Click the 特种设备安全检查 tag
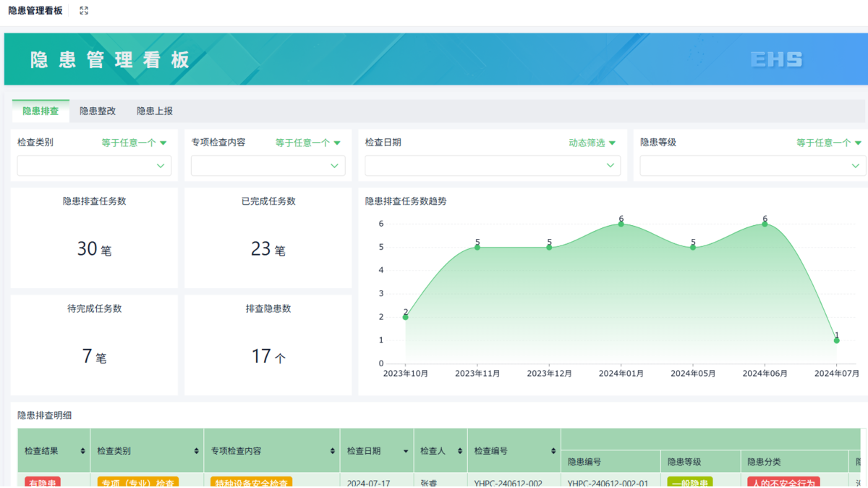The image size is (868, 488). coord(251,482)
